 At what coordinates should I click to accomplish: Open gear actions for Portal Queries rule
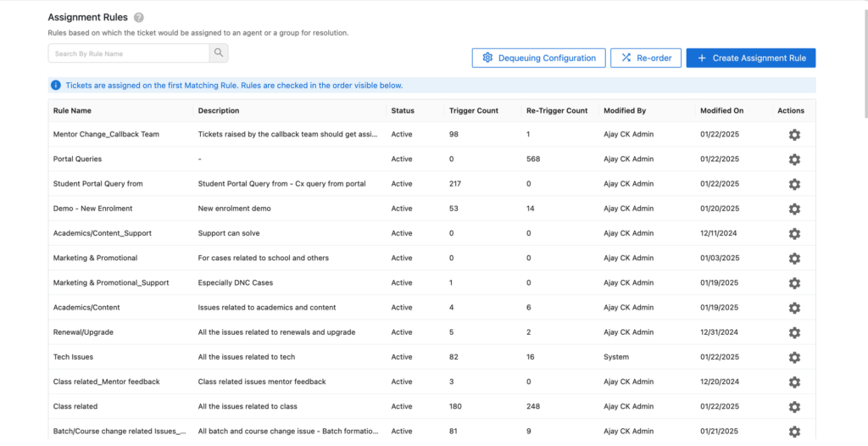[x=794, y=159]
